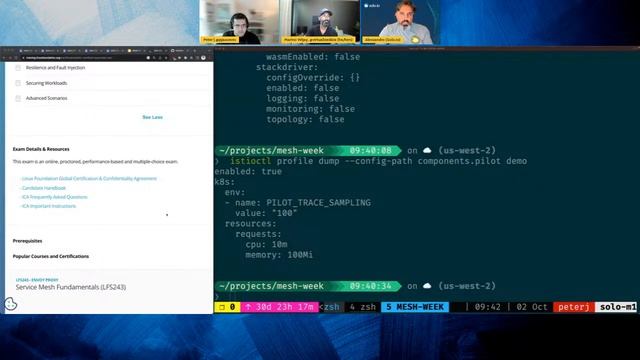Image resolution: width=640 pixels, height=360 pixels.
Task: Click the LFS243 Envoy Proxy category label
Action: (37, 280)
